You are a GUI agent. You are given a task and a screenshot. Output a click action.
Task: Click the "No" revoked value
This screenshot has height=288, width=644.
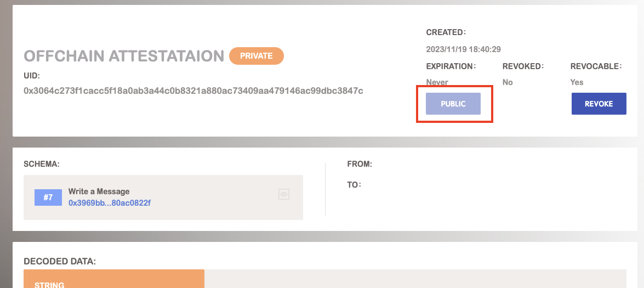pos(508,82)
